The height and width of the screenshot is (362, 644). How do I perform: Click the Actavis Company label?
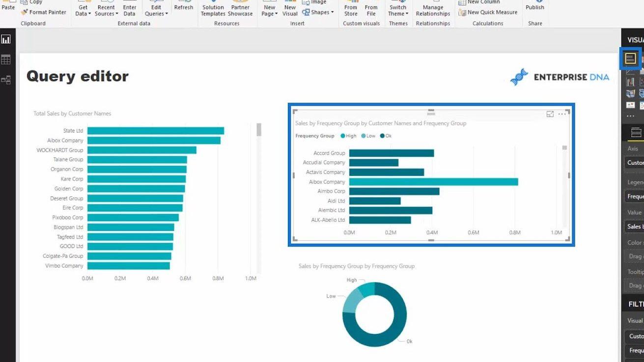326,172
